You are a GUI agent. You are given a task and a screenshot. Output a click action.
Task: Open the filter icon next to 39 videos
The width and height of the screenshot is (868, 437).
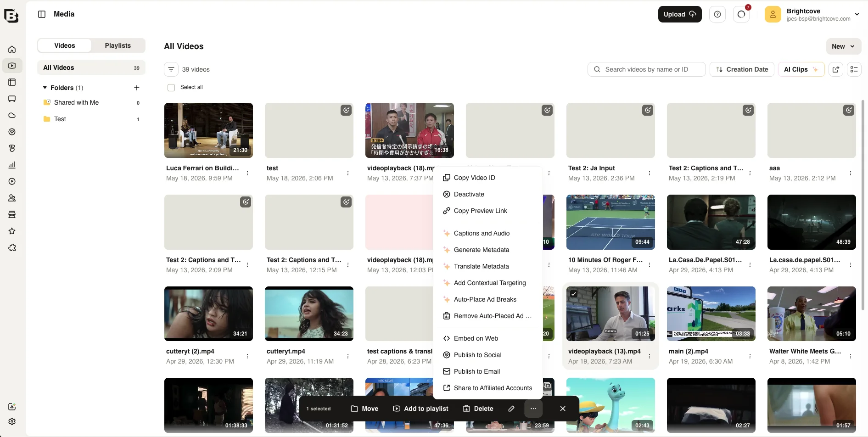click(x=171, y=69)
